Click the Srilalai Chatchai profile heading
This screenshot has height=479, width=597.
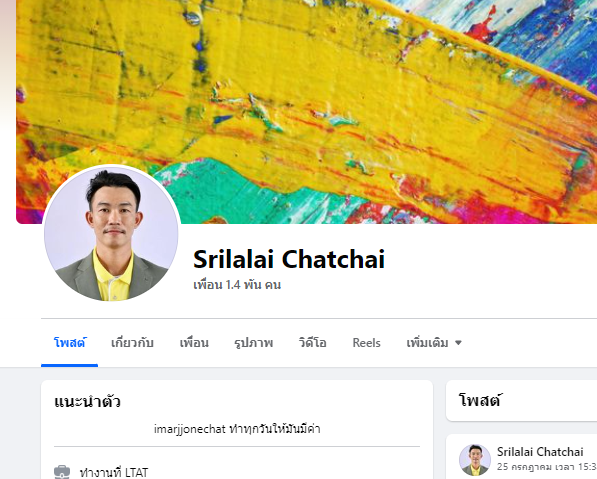point(289,259)
